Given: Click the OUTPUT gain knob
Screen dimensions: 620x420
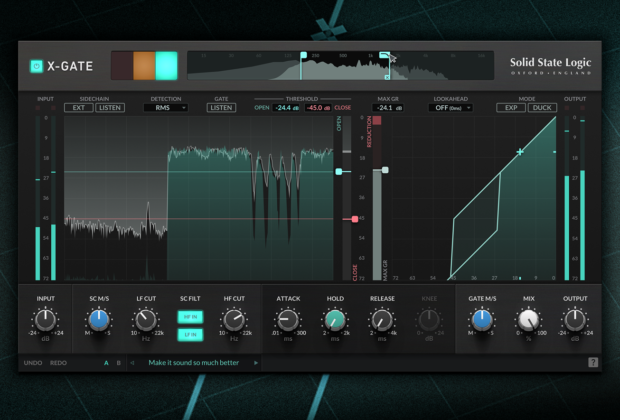Looking at the screenshot, I should point(575,320).
